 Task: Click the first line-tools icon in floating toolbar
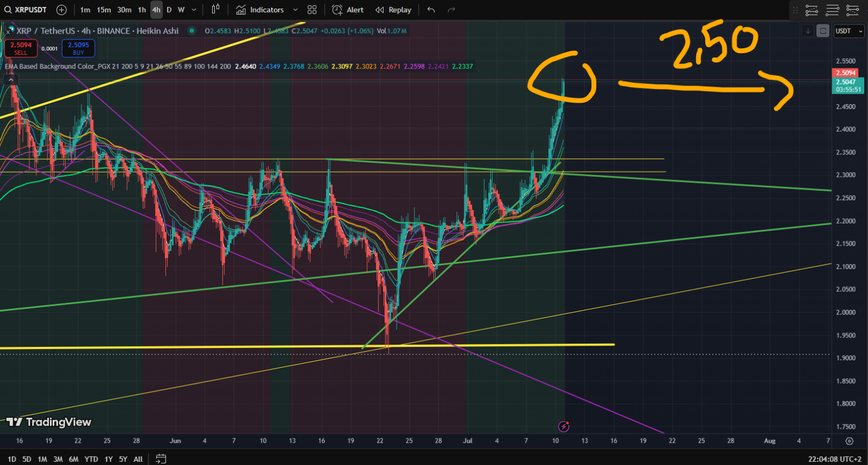pyautogui.click(x=812, y=10)
